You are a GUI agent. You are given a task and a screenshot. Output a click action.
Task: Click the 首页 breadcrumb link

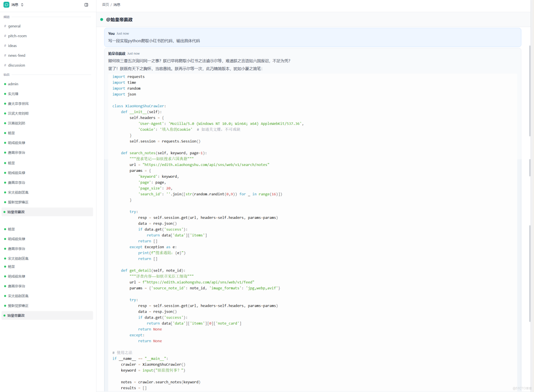pos(105,4)
